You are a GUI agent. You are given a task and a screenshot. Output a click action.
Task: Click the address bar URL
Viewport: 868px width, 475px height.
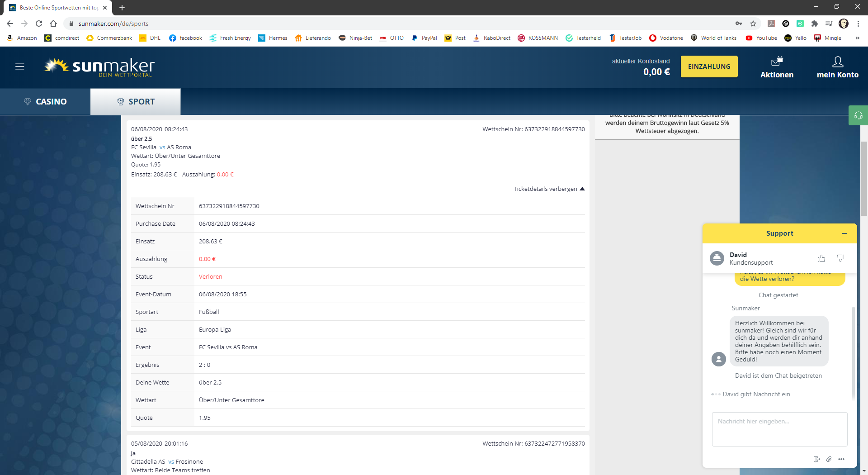point(113,24)
